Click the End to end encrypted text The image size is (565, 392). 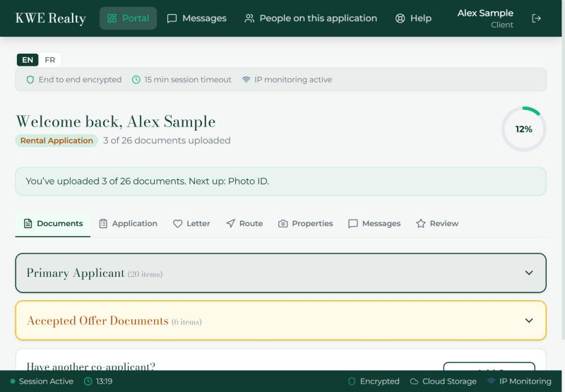80,80
